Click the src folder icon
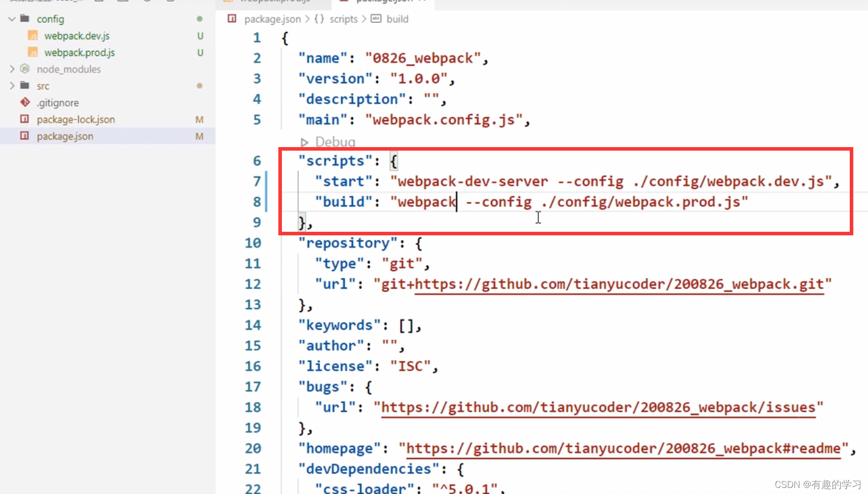 (x=24, y=85)
